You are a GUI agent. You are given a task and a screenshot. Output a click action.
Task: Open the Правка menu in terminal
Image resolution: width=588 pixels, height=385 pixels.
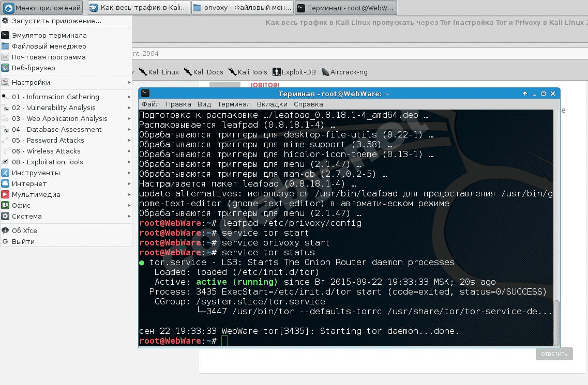[178, 104]
